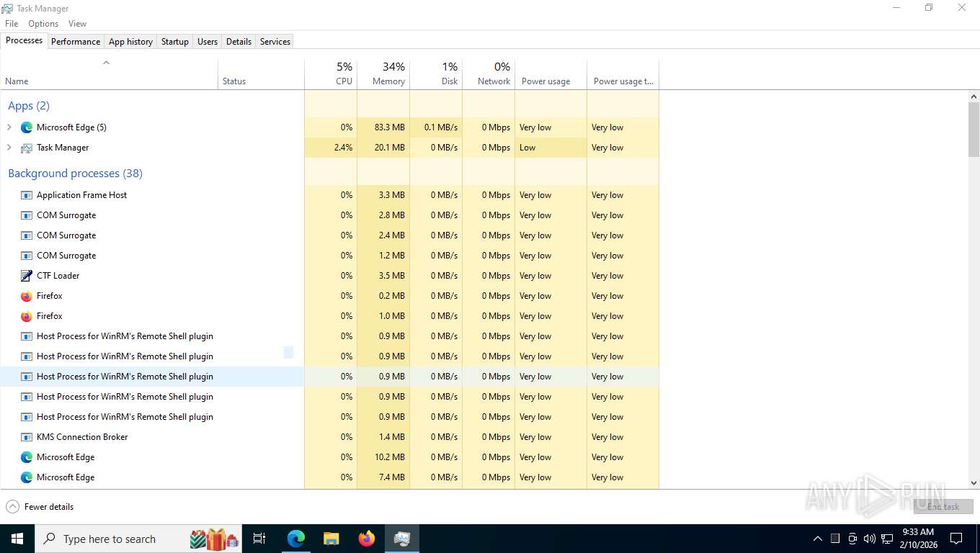Switch to the App history tab
Image resolution: width=980 pixels, height=553 pixels.
click(x=130, y=42)
